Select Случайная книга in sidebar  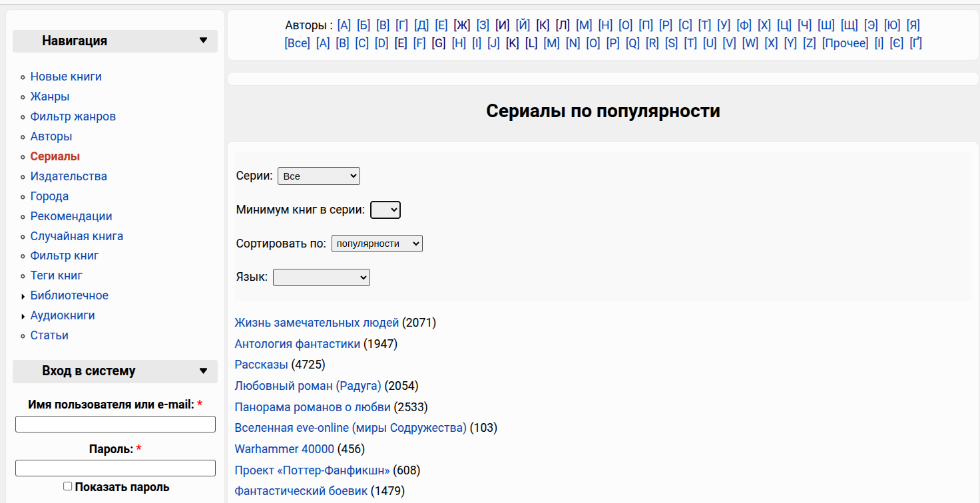click(x=77, y=236)
